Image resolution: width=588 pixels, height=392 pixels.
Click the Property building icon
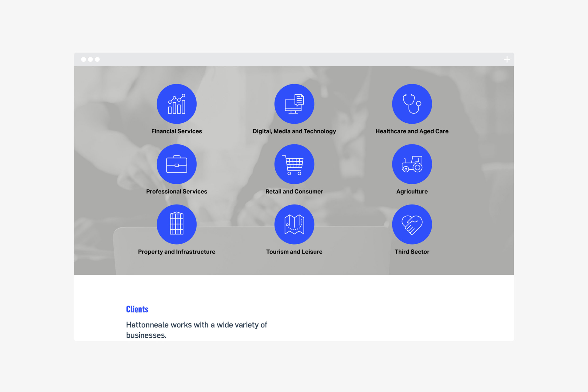(x=177, y=224)
